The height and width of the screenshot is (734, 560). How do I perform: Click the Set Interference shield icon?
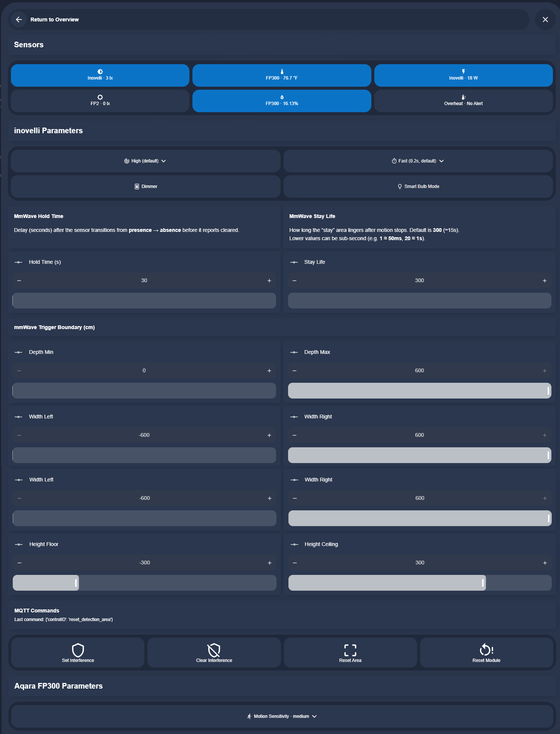point(78,650)
